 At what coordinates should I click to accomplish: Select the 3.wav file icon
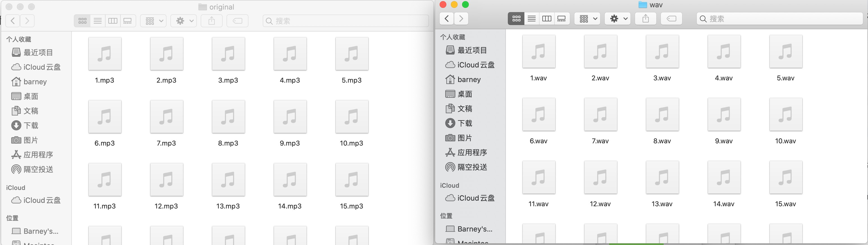663,51
